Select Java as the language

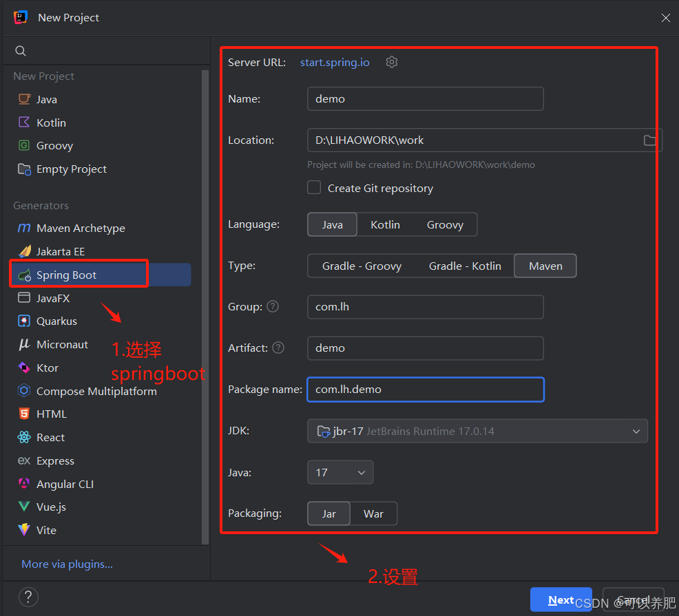[332, 224]
